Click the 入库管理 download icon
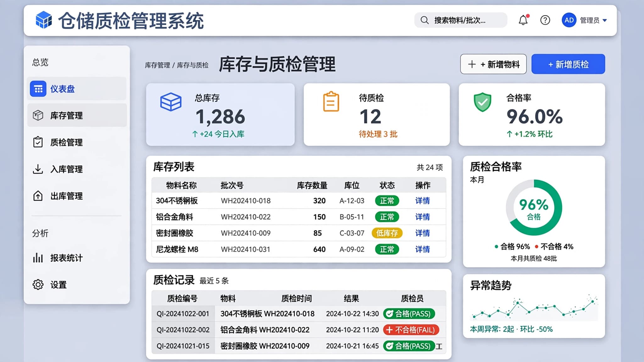Image resolution: width=644 pixels, height=362 pixels. point(38,169)
